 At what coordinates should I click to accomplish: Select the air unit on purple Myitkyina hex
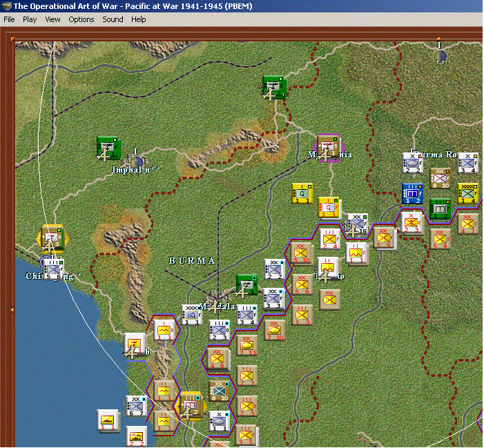(329, 148)
